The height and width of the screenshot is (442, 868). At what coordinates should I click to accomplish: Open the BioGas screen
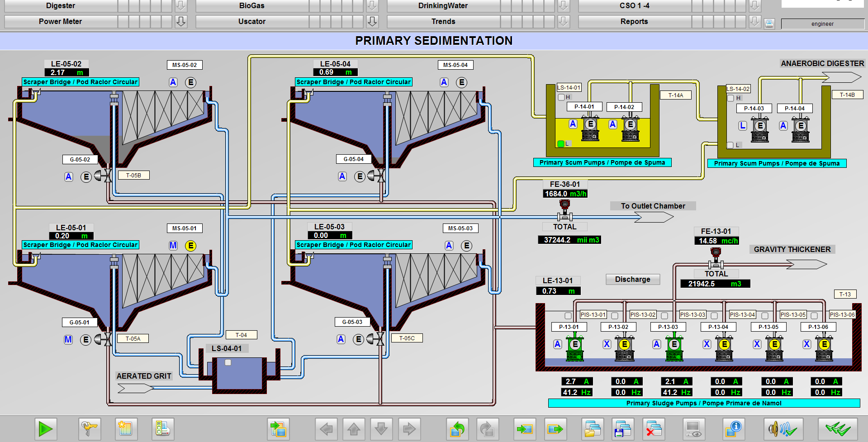(252, 6)
